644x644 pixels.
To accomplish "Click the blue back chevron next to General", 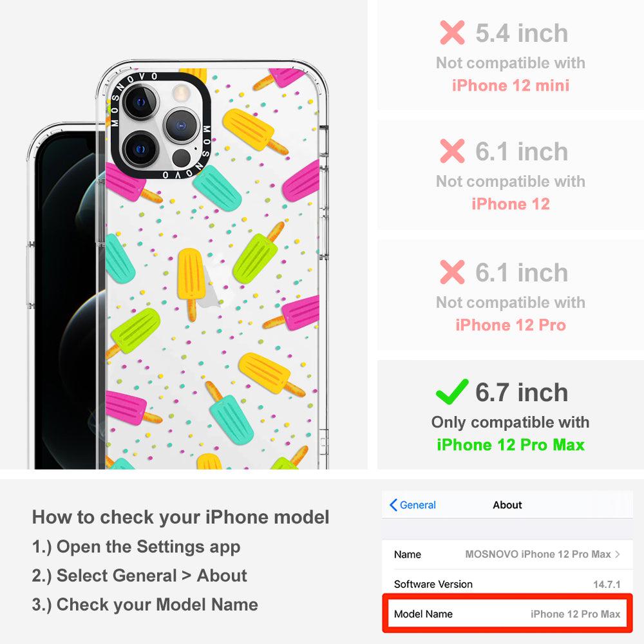I will (x=393, y=505).
